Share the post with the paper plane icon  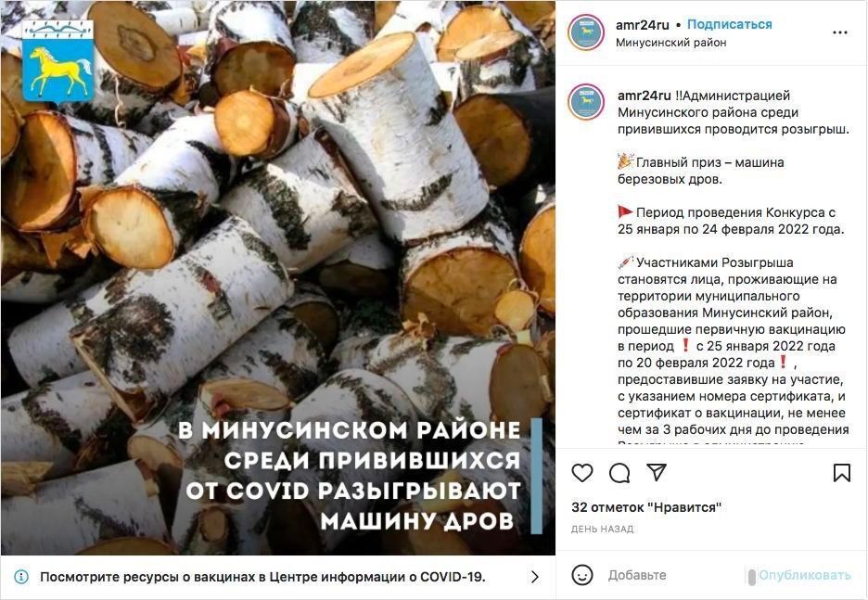[x=657, y=472]
